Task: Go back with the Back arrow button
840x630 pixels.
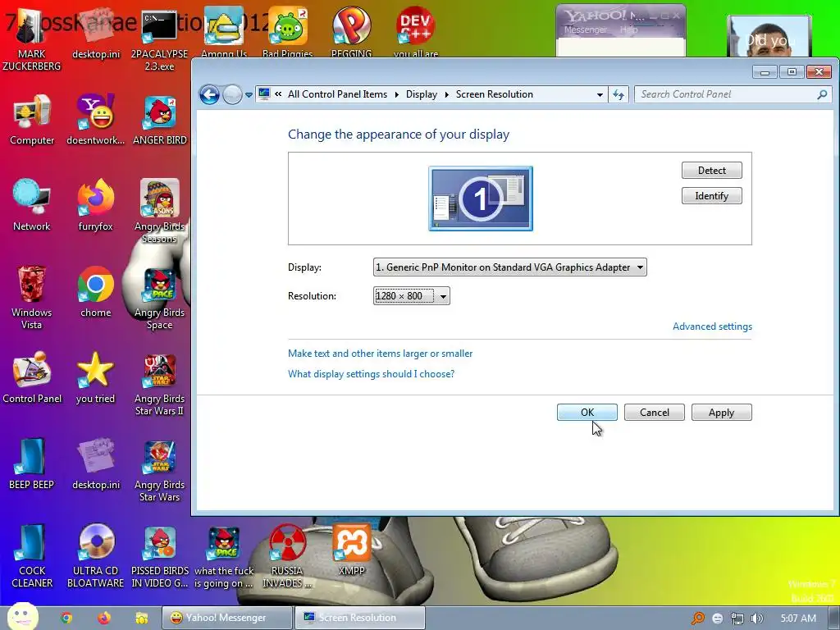Action: [x=209, y=95]
